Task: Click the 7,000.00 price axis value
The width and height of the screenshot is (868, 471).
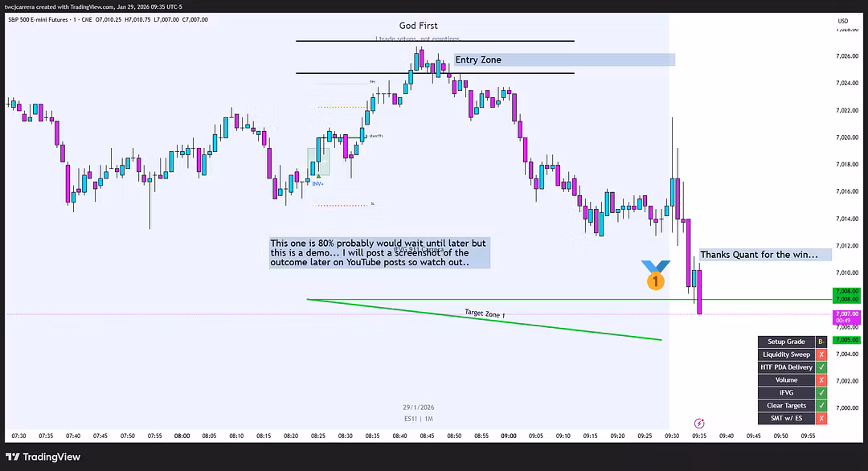Action: click(x=847, y=408)
